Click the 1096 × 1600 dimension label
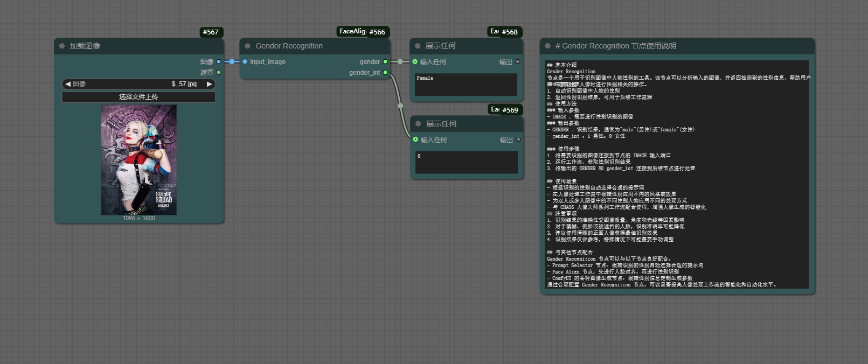868x364 pixels. (x=138, y=219)
